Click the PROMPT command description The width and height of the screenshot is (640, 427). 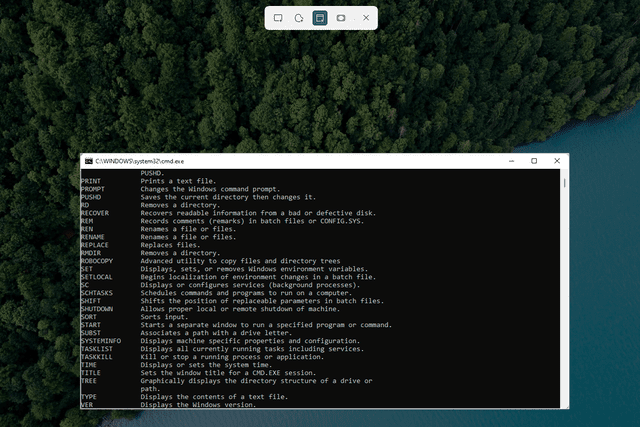pyautogui.click(x=209, y=189)
